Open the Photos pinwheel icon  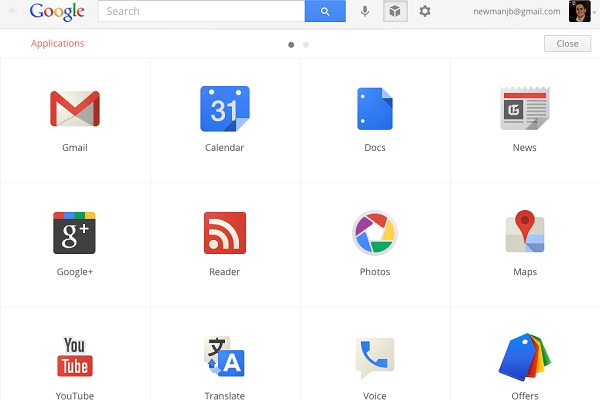pyautogui.click(x=375, y=233)
